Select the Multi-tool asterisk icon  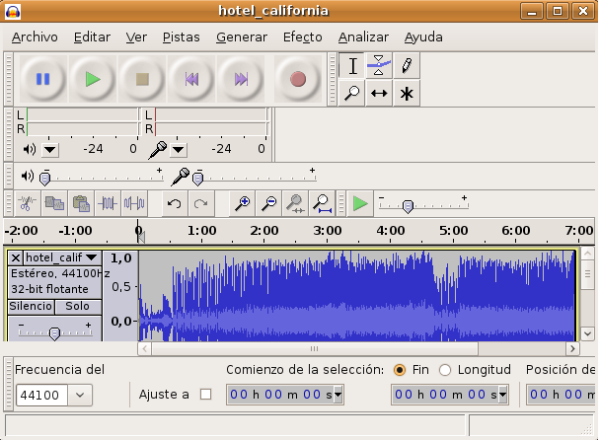click(406, 93)
